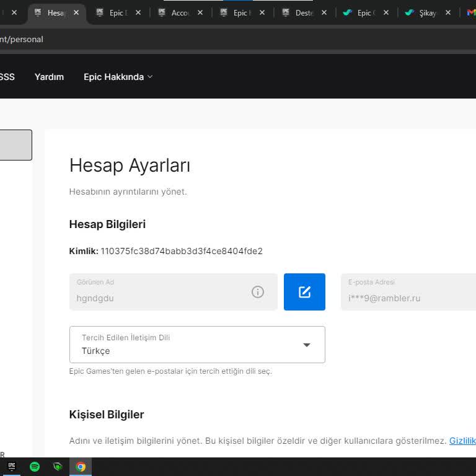
Task: Open Tercih Edilen İletişim Dili dropdown
Action: pos(197,345)
